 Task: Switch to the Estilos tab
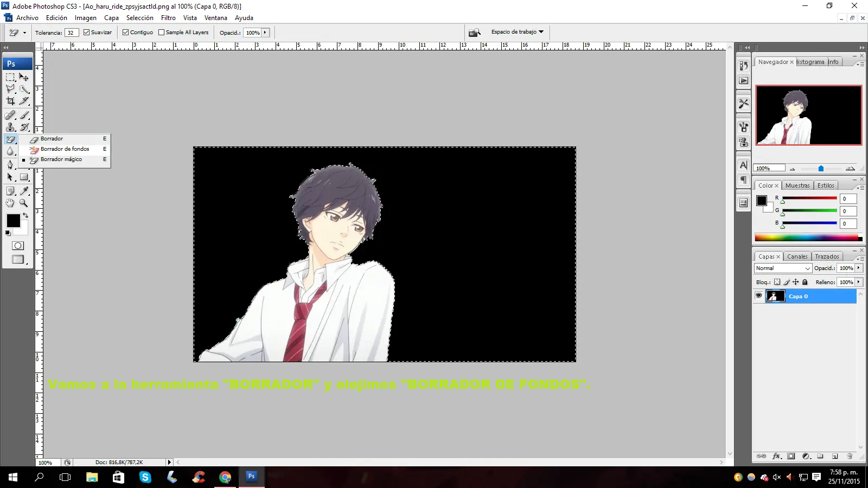tap(826, 185)
